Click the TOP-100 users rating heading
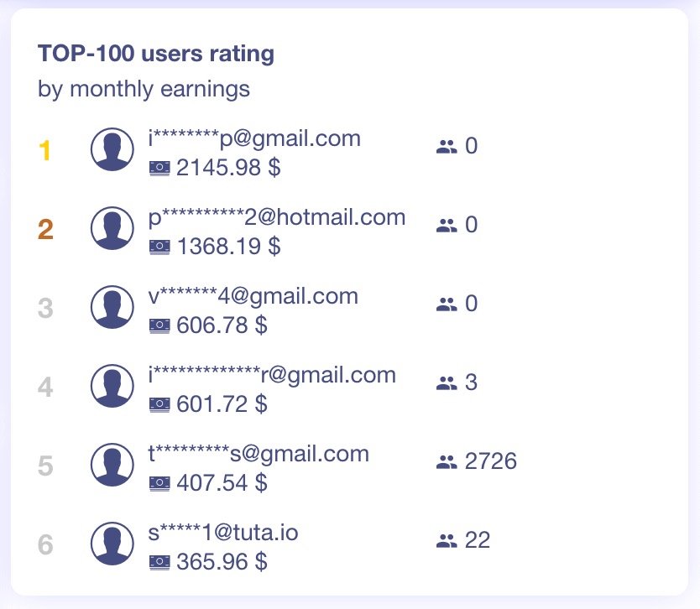Image resolution: width=700 pixels, height=609 pixels. tap(156, 55)
